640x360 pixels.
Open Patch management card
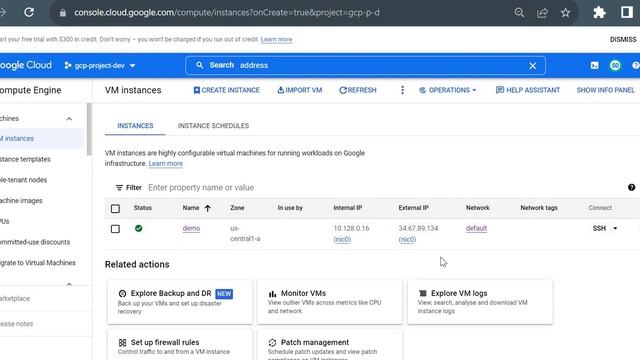click(330, 345)
